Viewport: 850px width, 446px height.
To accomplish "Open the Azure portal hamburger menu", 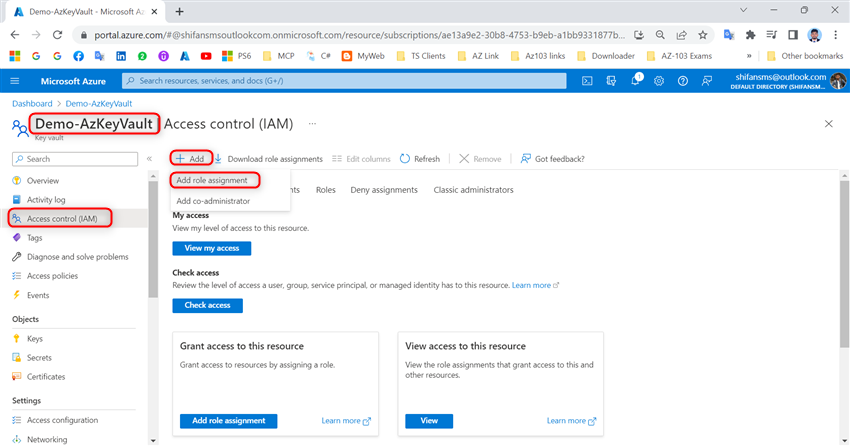I will 15,81.
